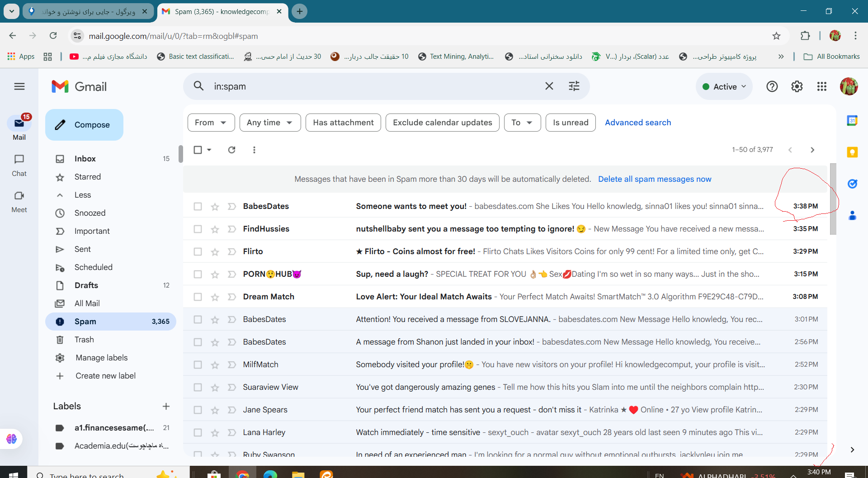This screenshot has width=868, height=478.
Task: Open the Support help icon
Action: point(772,86)
